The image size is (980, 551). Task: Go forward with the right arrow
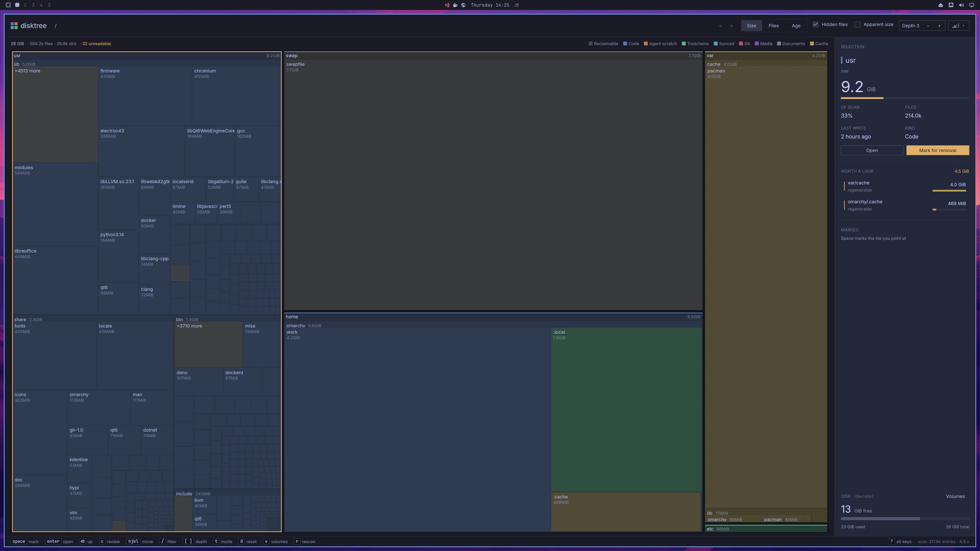click(732, 26)
